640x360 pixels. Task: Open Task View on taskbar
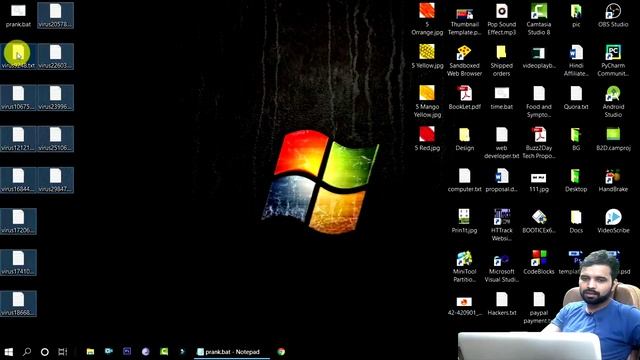click(62, 351)
